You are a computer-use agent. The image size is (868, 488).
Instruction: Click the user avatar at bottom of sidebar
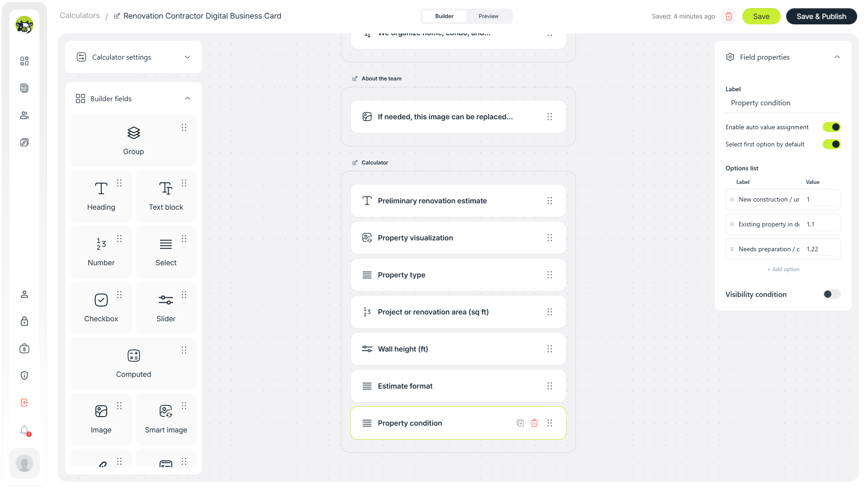coord(24,463)
